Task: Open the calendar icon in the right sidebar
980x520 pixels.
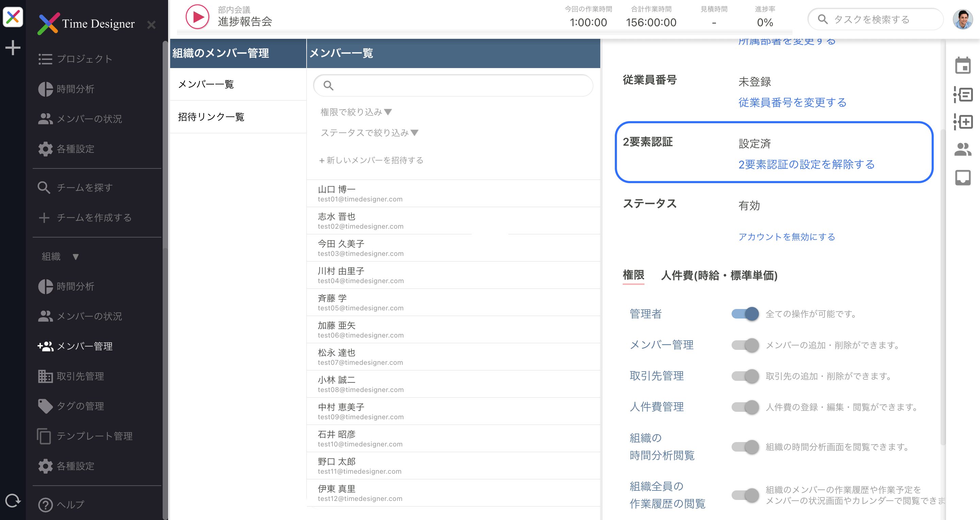Action: pyautogui.click(x=963, y=65)
